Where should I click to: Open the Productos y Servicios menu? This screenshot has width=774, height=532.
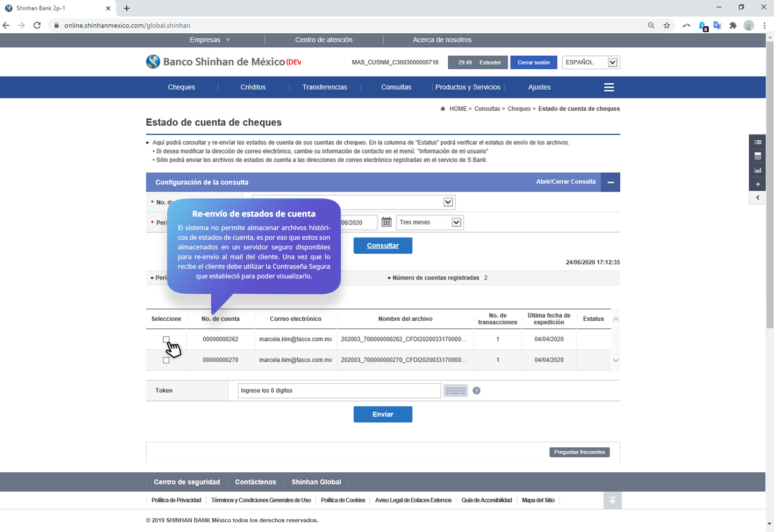tap(468, 87)
